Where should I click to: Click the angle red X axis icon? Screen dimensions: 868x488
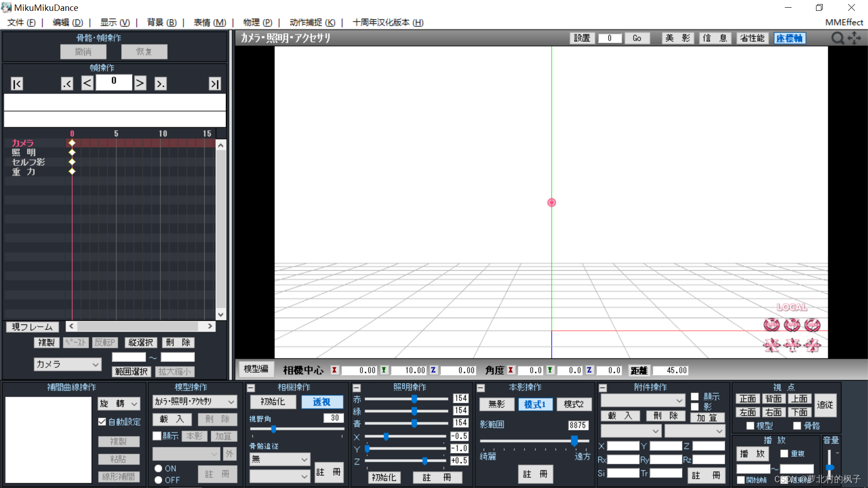pyautogui.click(x=510, y=370)
